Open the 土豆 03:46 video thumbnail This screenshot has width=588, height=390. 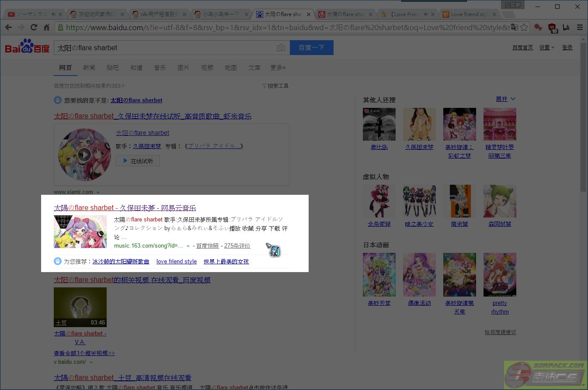[80, 307]
